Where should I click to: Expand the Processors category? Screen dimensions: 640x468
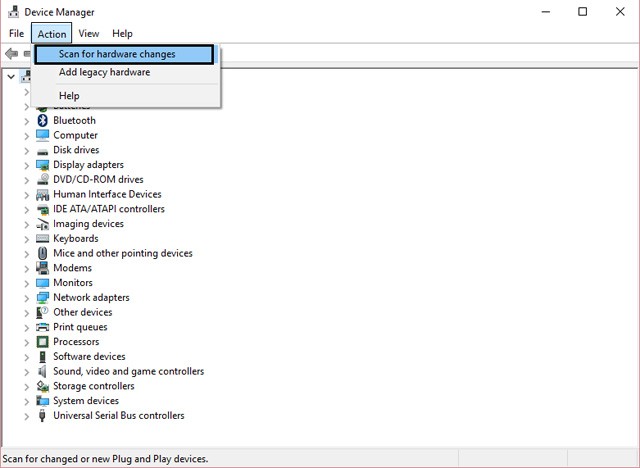pos(27,342)
